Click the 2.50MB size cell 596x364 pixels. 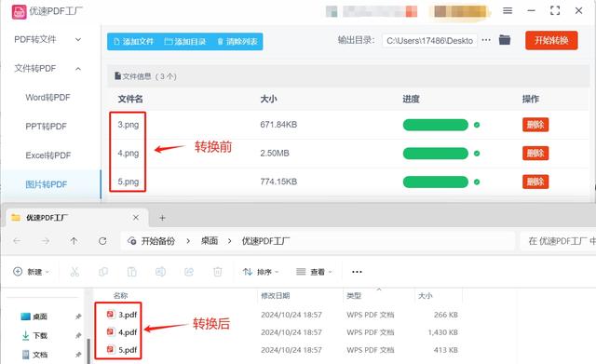[x=275, y=153]
